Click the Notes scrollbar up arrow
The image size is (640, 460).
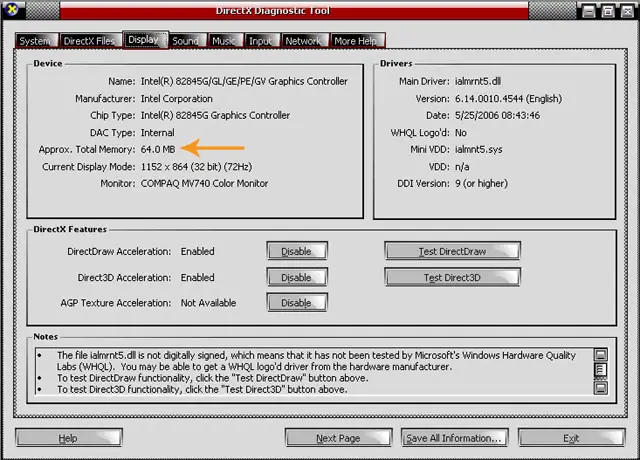click(600, 354)
